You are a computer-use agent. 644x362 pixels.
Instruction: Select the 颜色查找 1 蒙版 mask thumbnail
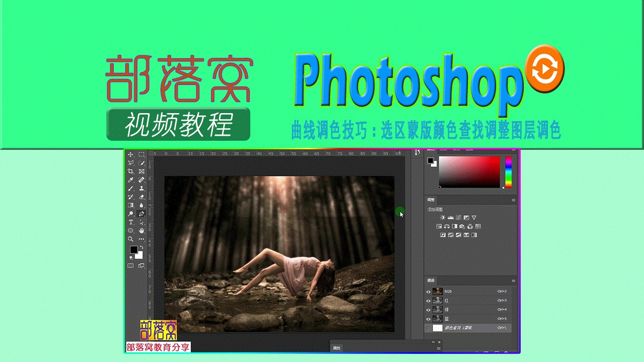[x=438, y=328]
